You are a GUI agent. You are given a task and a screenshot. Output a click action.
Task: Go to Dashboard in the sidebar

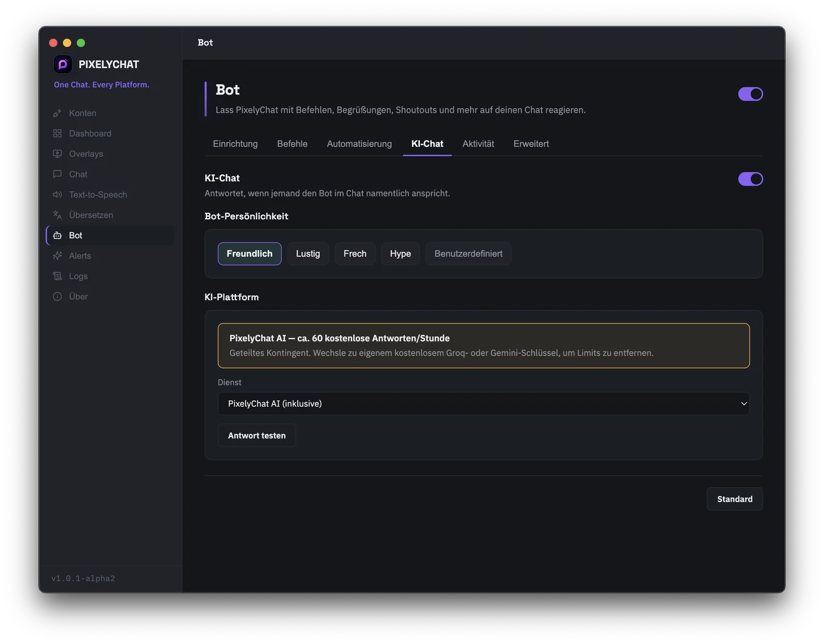click(x=90, y=133)
